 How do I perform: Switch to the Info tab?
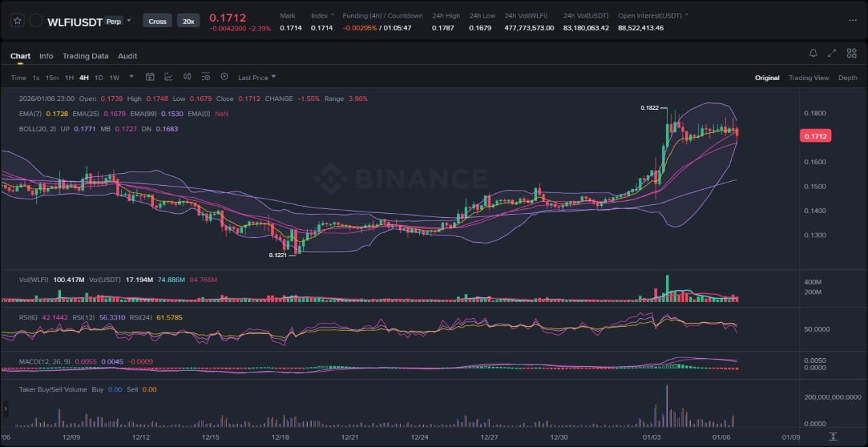click(46, 56)
